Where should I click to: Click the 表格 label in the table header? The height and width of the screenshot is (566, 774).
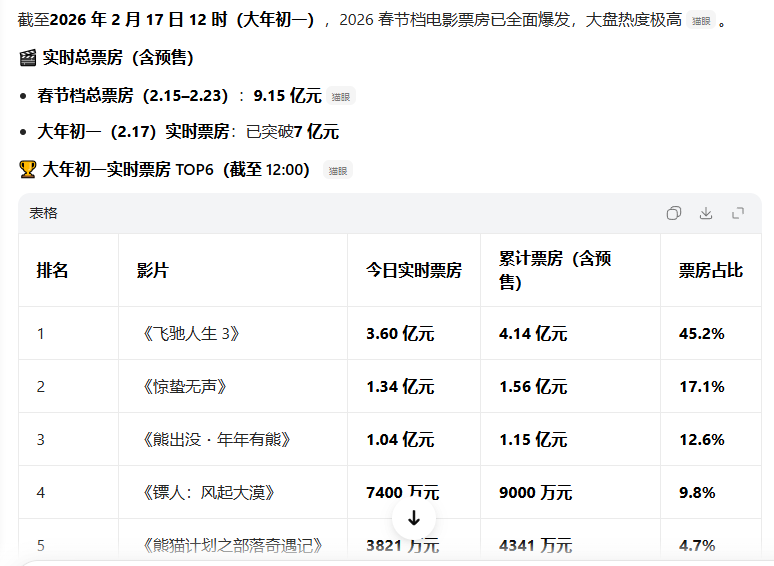pyautogui.click(x=44, y=213)
